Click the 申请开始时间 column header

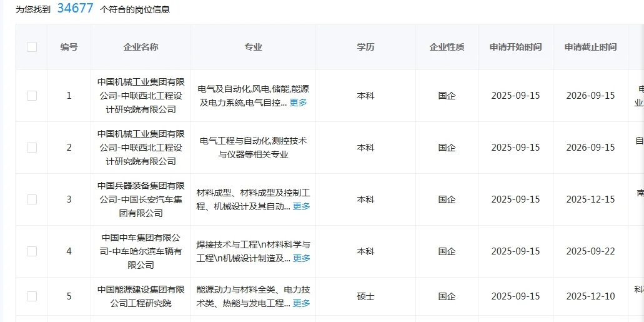point(515,47)
